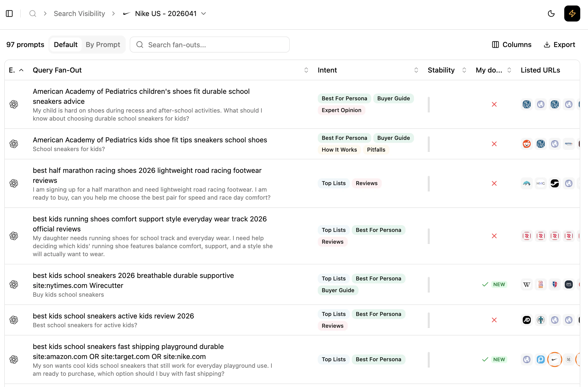The width and height of the screenshot is (588, 387).
Task: Open the shield favicon in the Wirecutter row
Action: click(555, 284)
